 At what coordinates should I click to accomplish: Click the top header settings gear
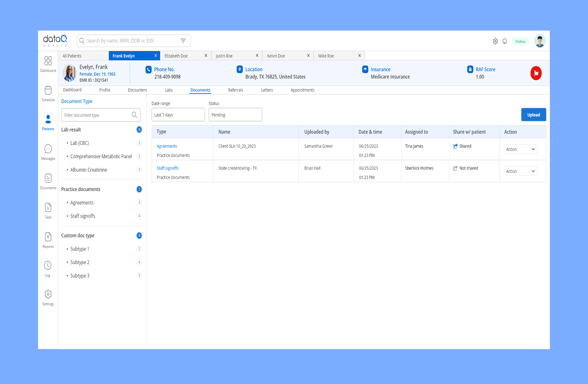point(495,41)
